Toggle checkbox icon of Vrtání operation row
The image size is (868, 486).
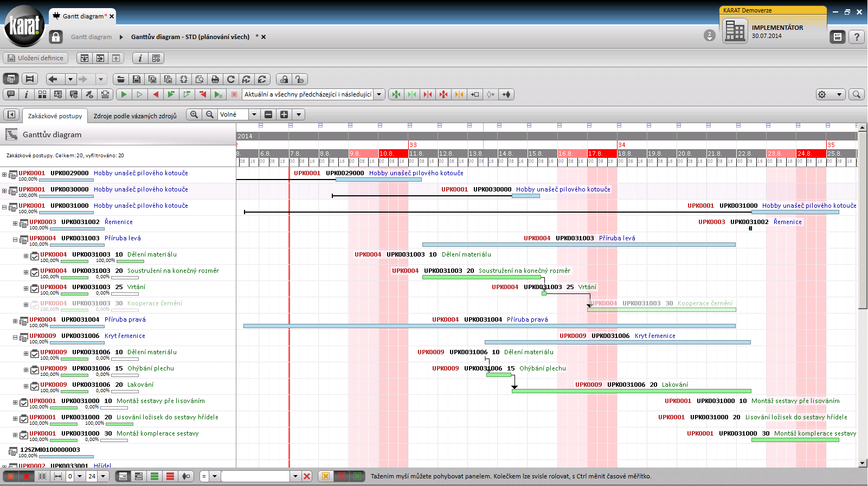(x=35, y=289)
